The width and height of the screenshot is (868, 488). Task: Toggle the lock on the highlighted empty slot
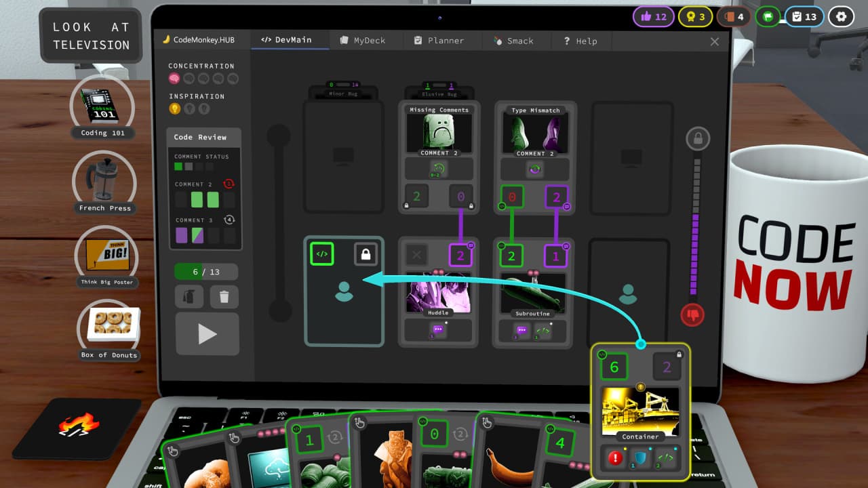click(x=366, y=255)
